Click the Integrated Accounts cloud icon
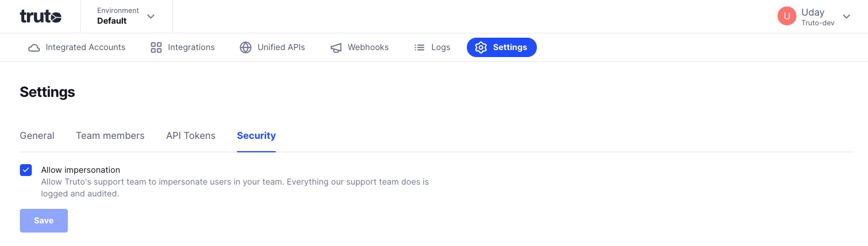The width and height of the screenshot is (868, 246). click(x=34, y=47)
